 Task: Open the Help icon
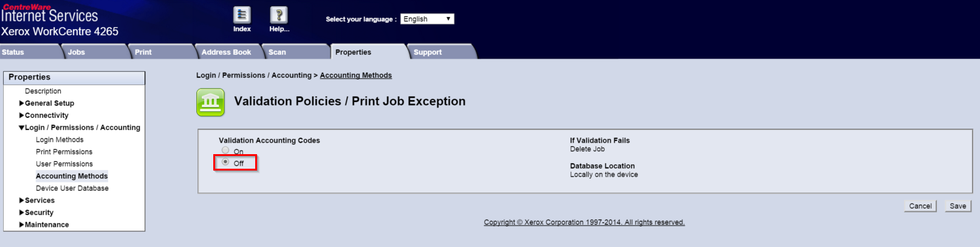point(278,15)
